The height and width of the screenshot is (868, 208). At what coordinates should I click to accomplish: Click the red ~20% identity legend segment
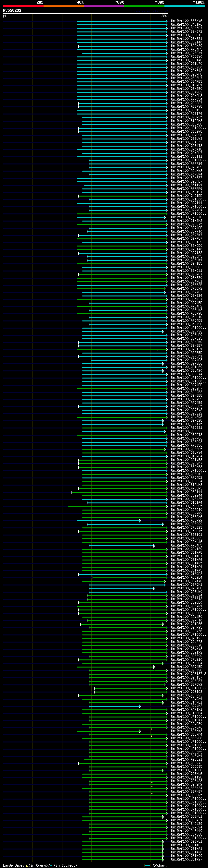click(x=23, y=6)
